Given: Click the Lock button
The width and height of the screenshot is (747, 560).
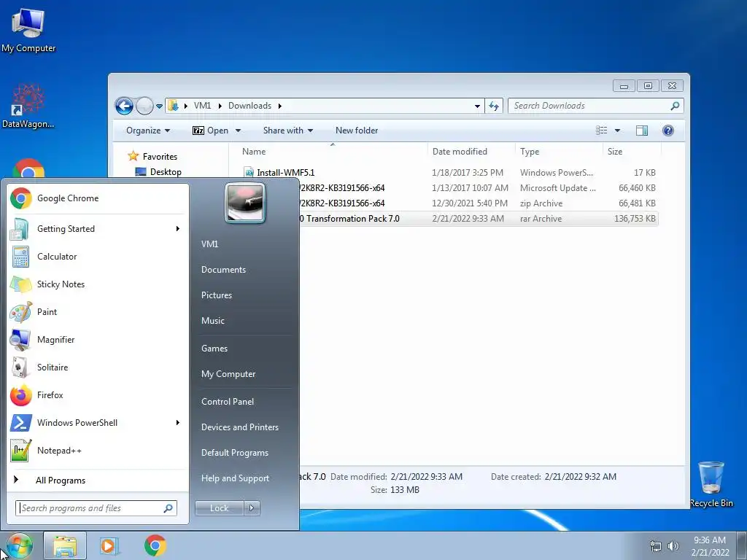Looking at the screenshot, I should pos(220,508).
